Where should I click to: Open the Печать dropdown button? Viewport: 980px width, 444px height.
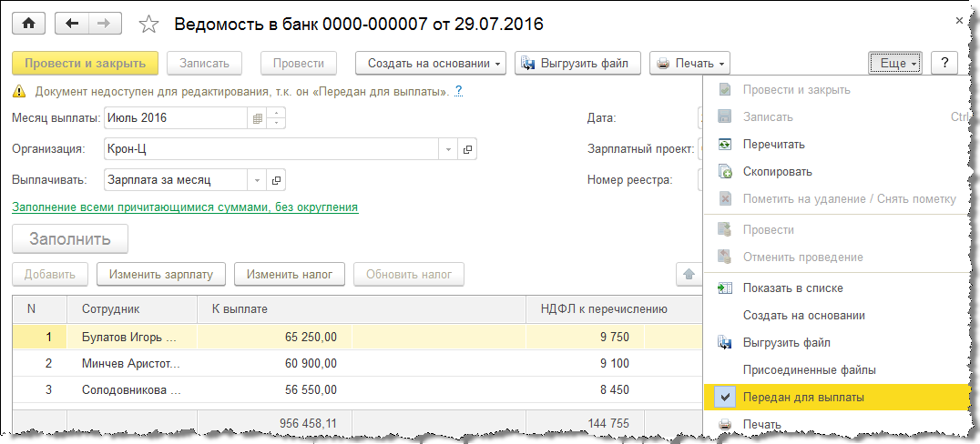[x=692, y=63]
